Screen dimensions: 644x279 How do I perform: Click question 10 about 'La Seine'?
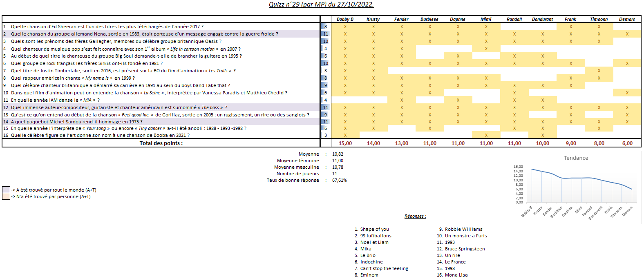point(149,93)
